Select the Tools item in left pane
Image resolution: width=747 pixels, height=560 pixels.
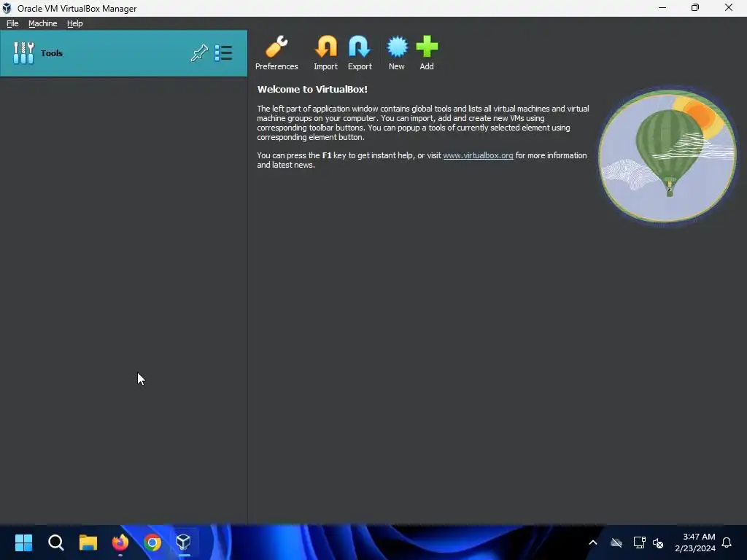coord(124,52)
